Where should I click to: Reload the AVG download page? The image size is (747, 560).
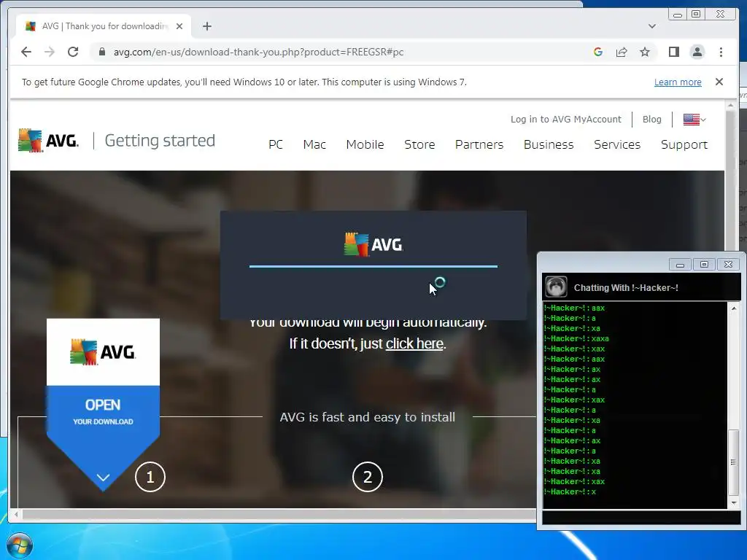point(73,52)
